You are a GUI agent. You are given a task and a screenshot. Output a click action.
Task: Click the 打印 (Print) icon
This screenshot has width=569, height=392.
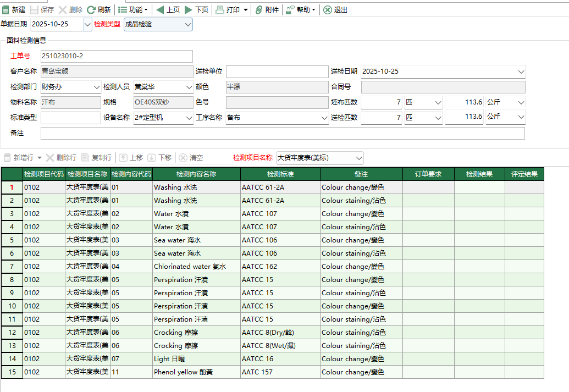[x=220, y=10]
